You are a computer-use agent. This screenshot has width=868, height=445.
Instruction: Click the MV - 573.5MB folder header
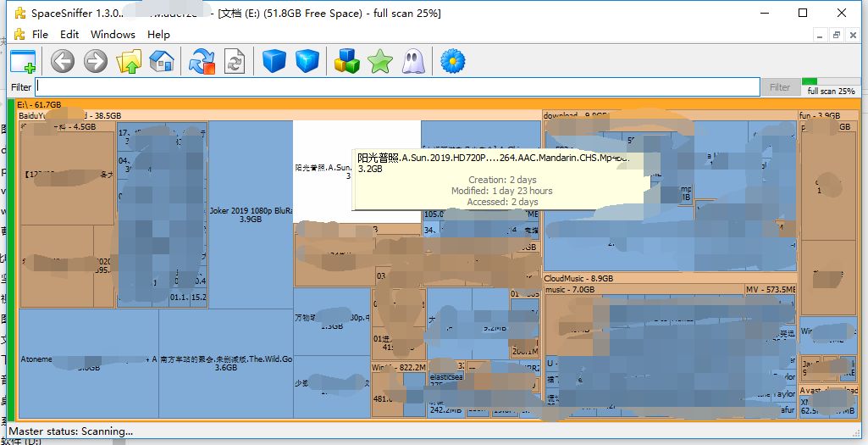(x=770, y=289)
